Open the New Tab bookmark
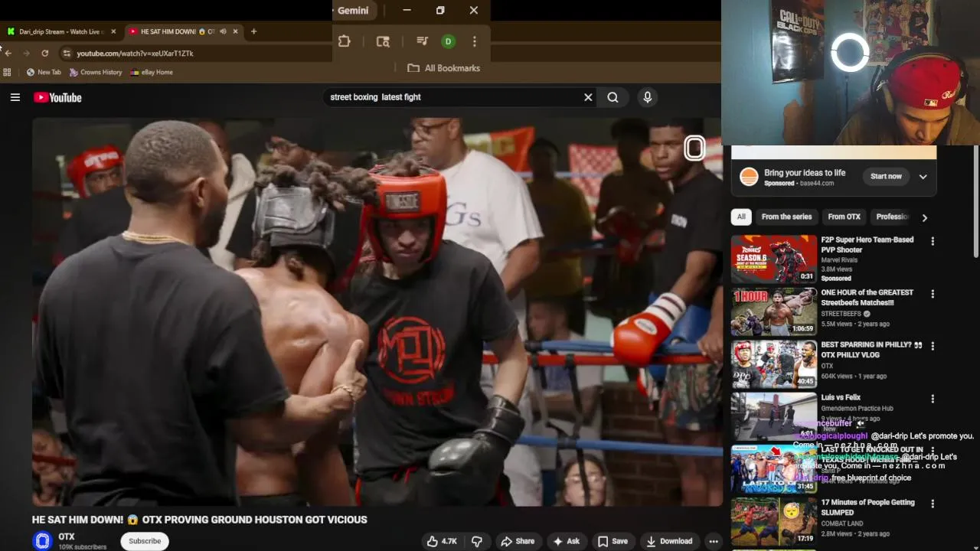The image size is (980, 551). click(x=44, y=72)
